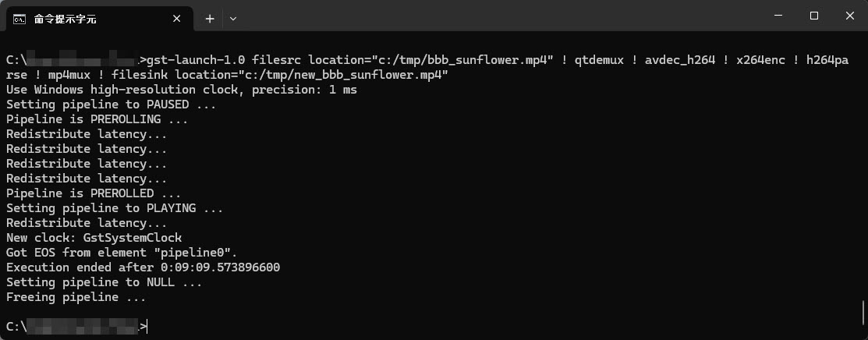The image size is (868, 340).
Task: Click the "Got EOS from element" line
Action: (122, 253)
